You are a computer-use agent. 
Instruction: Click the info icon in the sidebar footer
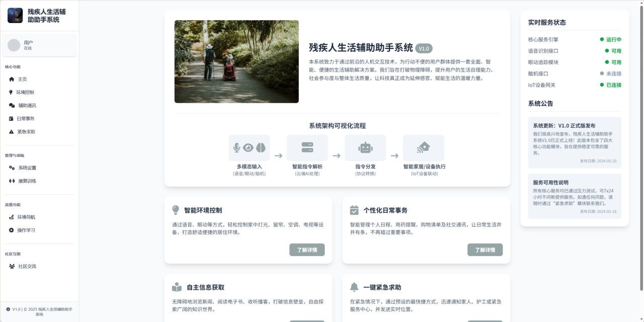(8, 309)
